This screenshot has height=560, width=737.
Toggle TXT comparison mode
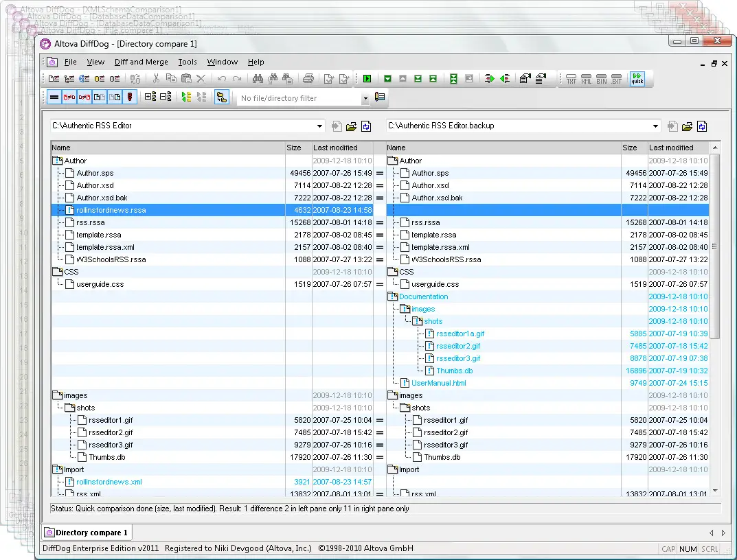coord(571,78)
